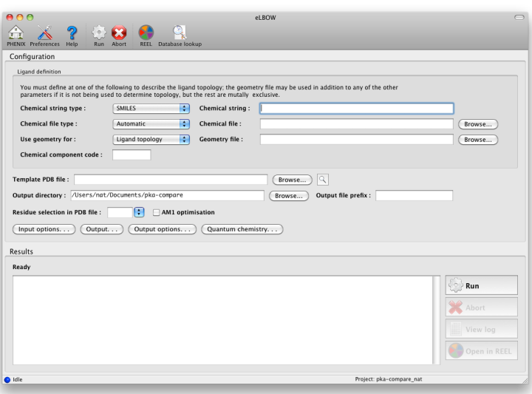Click the Output file prefix field
The image size is (532, 394).
[414, 195]
